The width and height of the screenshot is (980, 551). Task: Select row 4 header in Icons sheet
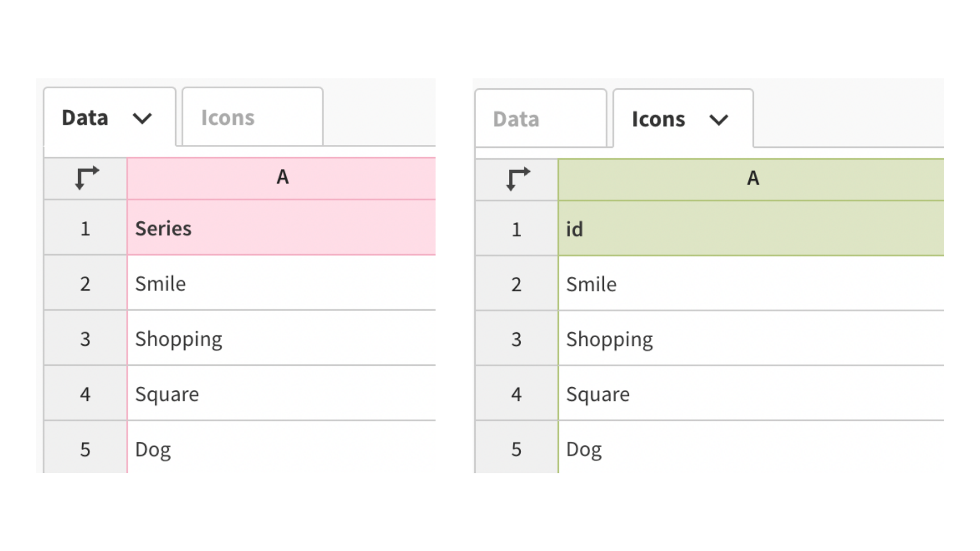(517, 393)
